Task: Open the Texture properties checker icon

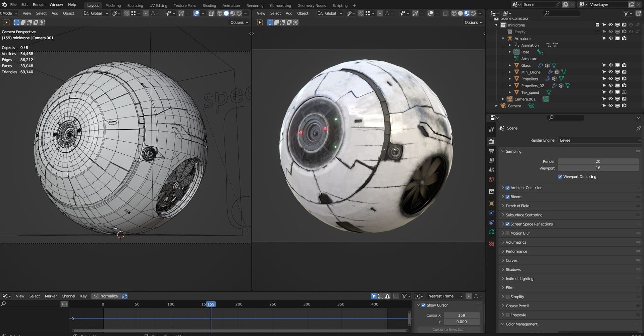Action: tap(491, 244)
